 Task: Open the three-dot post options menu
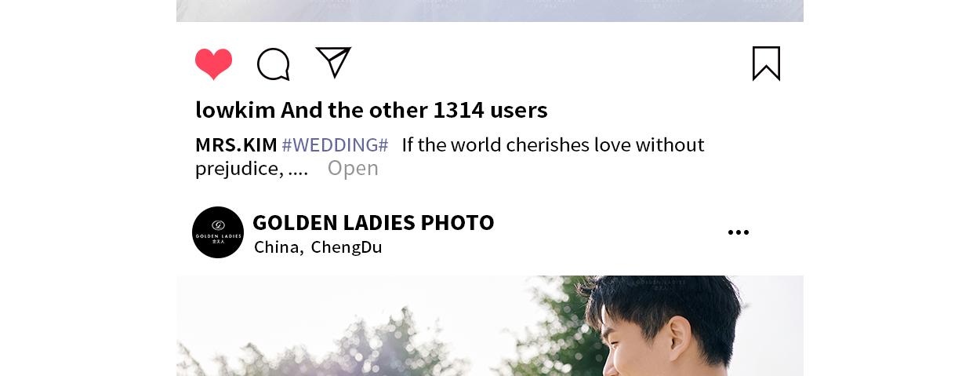click(738, 232)
